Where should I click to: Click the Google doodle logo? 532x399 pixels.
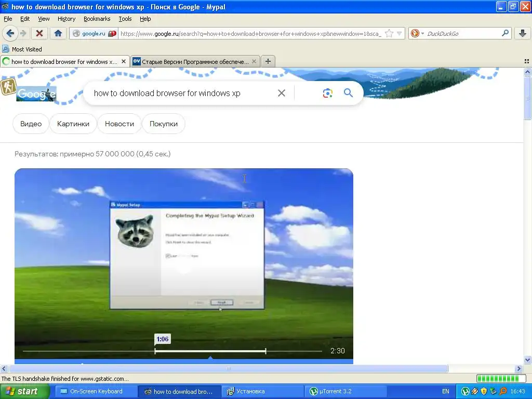(x=36, y=94)
